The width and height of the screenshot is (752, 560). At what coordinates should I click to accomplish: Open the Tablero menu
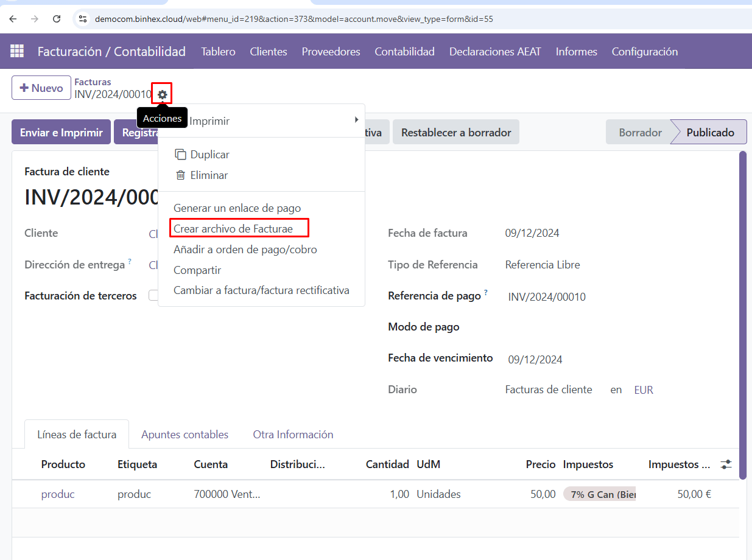pos(218,52)
